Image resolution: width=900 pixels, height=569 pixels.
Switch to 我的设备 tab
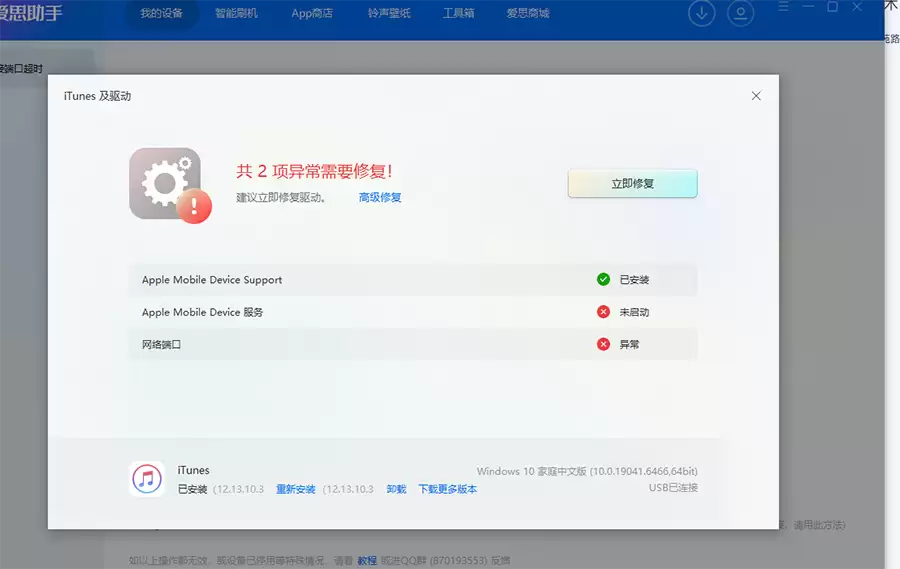coord(161,13)
